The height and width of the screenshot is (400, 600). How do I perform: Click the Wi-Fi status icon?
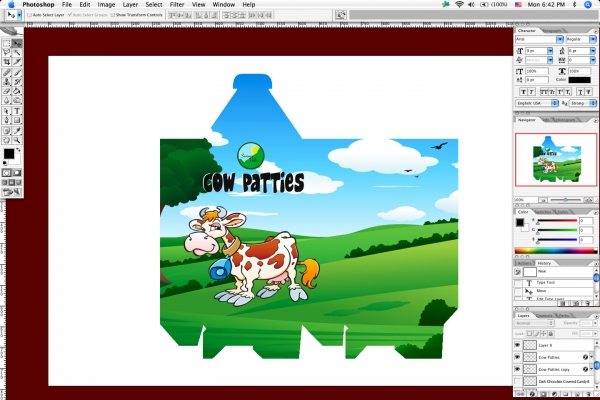coord(459,5)
